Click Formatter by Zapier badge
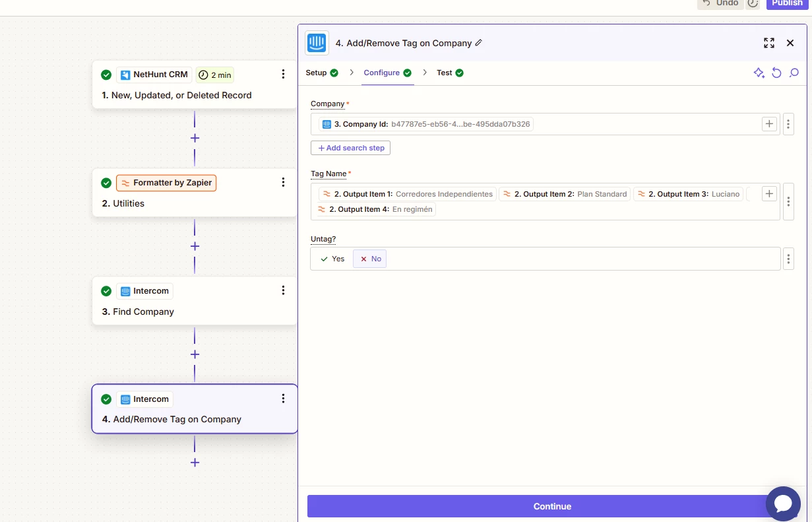Viewport: 812px width, 522px height. (166, 183)
